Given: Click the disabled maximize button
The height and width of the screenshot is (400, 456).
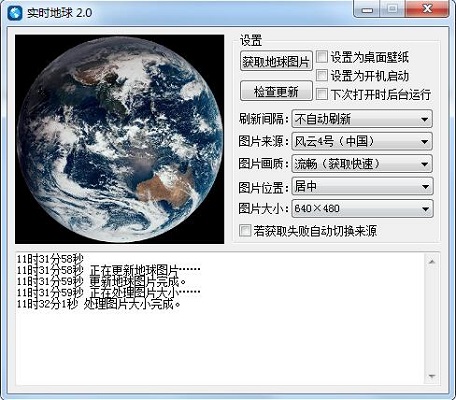Looking at the screenshot, I should 393,9.
